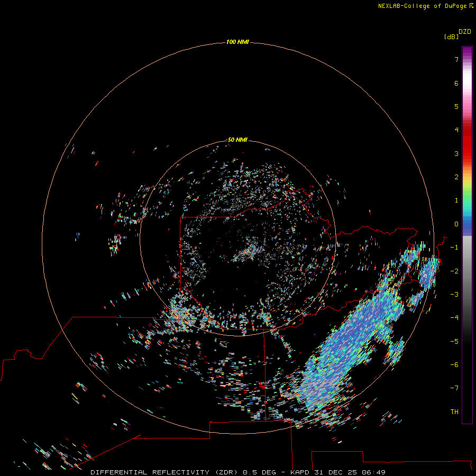Click the 100 NMI range ring label
476x476 pixels.
pos(237,42)
